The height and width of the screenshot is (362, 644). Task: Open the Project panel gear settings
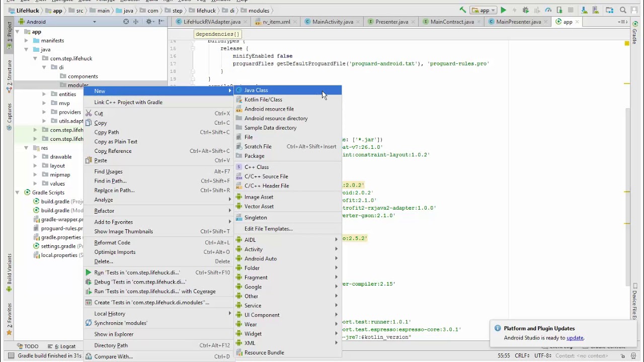coord(149,22)
